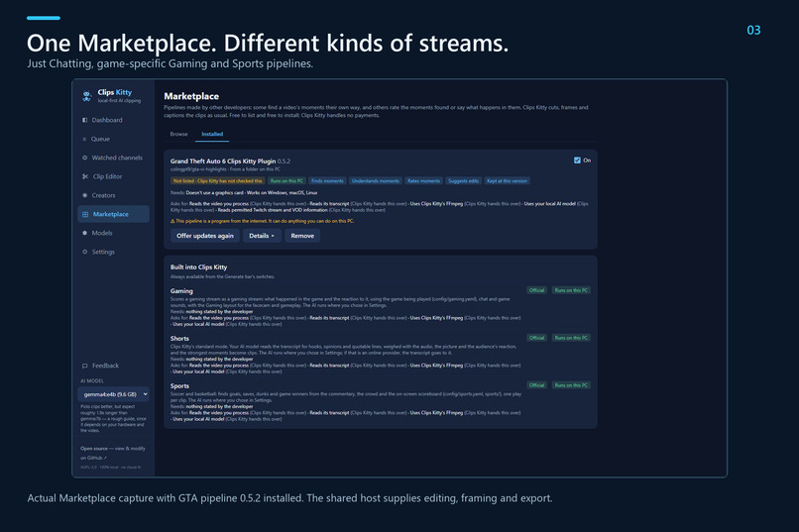Click Runs on this PC badge for Gaming

(571, 290)
